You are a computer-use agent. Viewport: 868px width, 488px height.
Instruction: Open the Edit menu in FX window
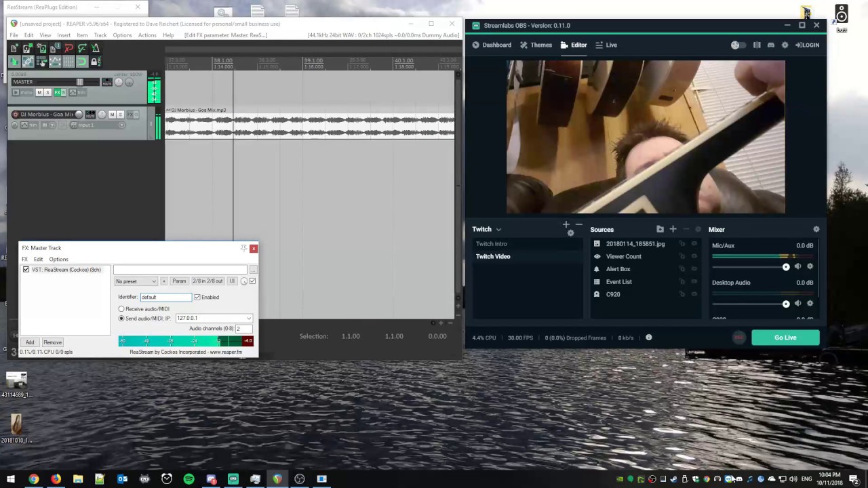[x=38, y=259]
